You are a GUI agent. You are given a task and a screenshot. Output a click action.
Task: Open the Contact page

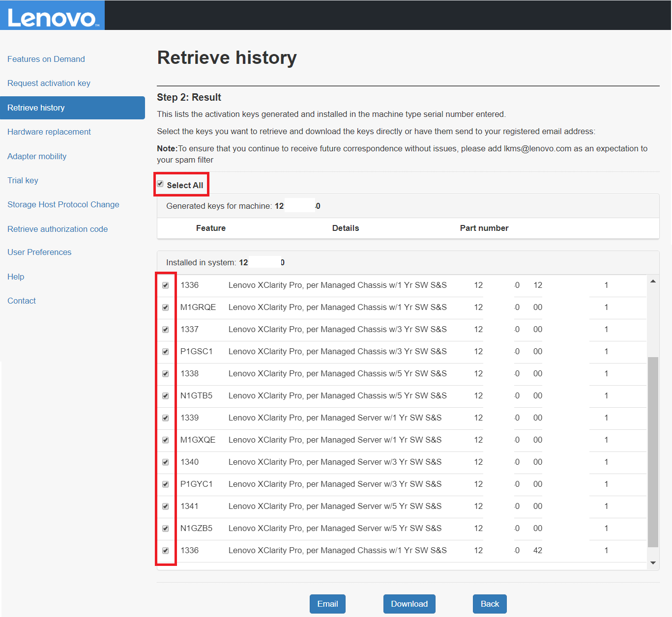[22, 301]
